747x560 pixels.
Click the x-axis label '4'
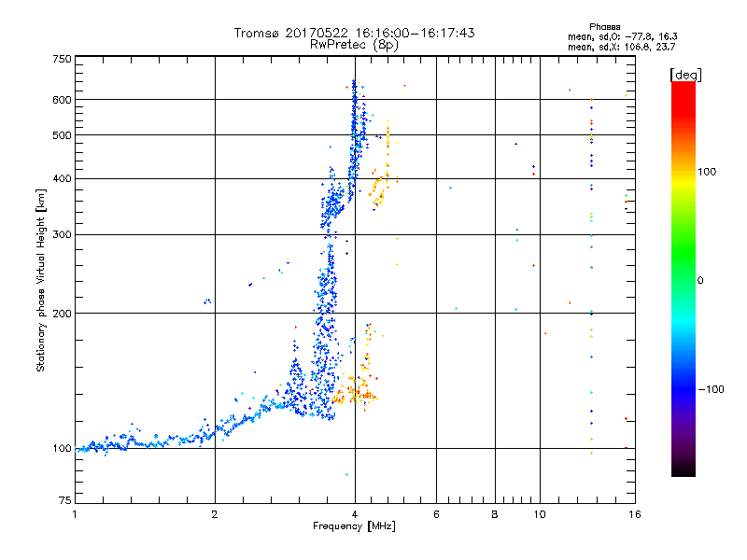pos(355,514)
